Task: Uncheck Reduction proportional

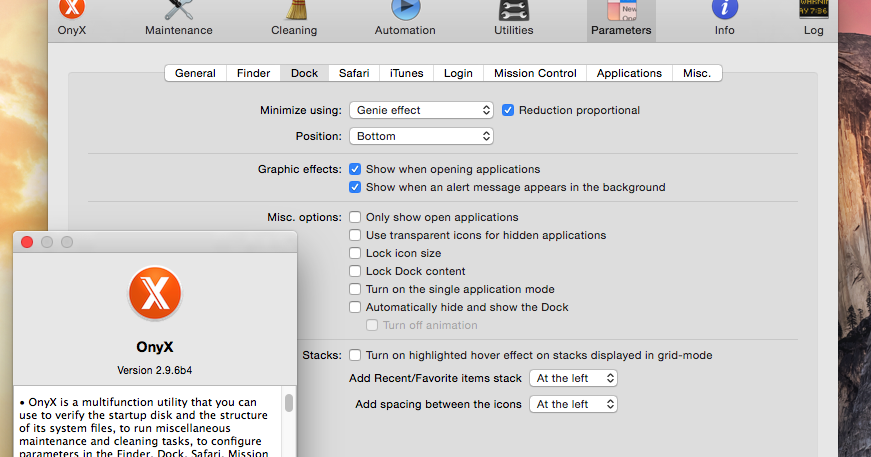Action: 508,110
